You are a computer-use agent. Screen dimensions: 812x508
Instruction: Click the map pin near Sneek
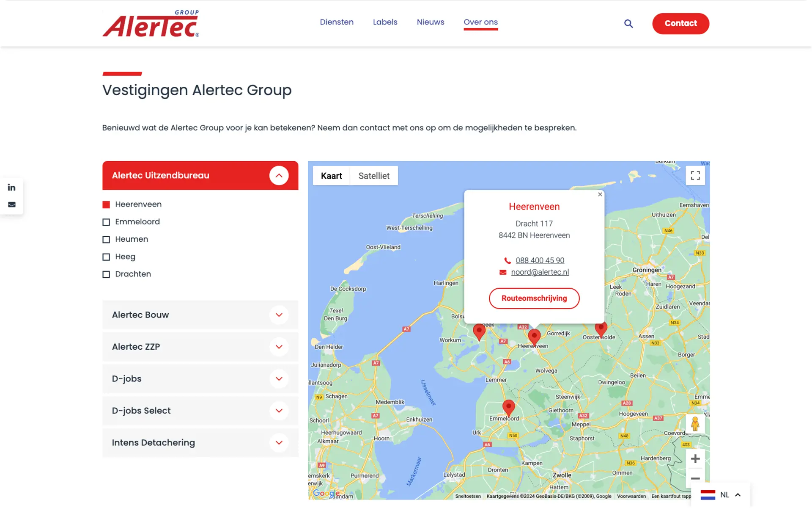pos(479,332)
